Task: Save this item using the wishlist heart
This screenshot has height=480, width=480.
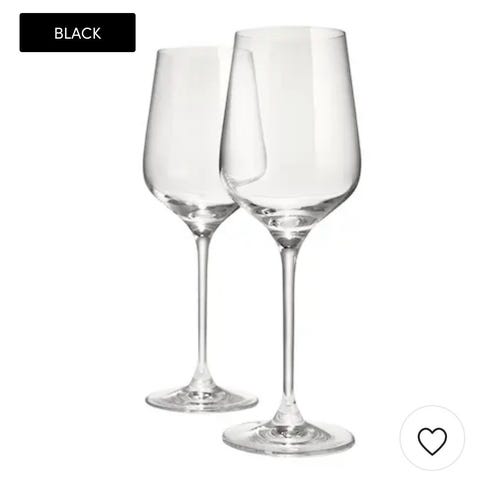Action: click(432, 437)
